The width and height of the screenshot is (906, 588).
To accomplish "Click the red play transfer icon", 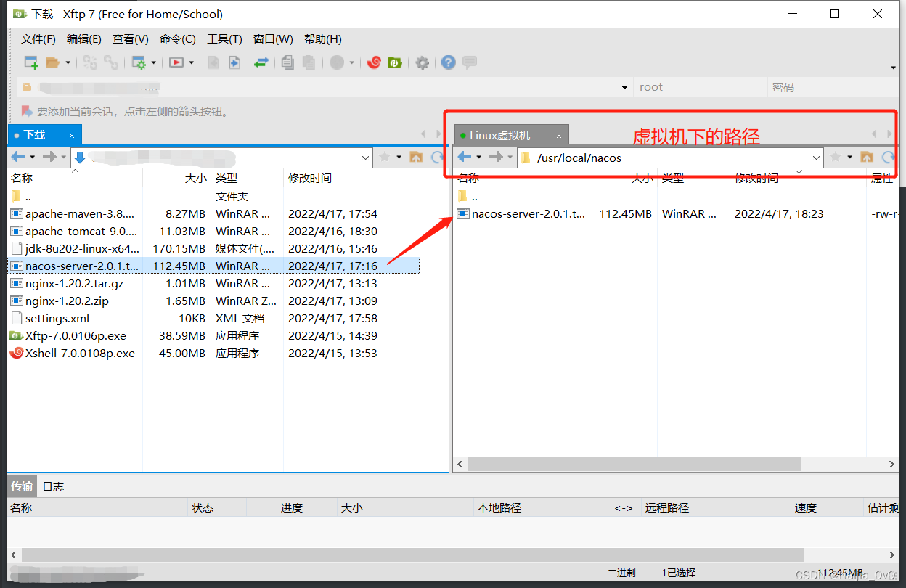I will tap(176, 62).
